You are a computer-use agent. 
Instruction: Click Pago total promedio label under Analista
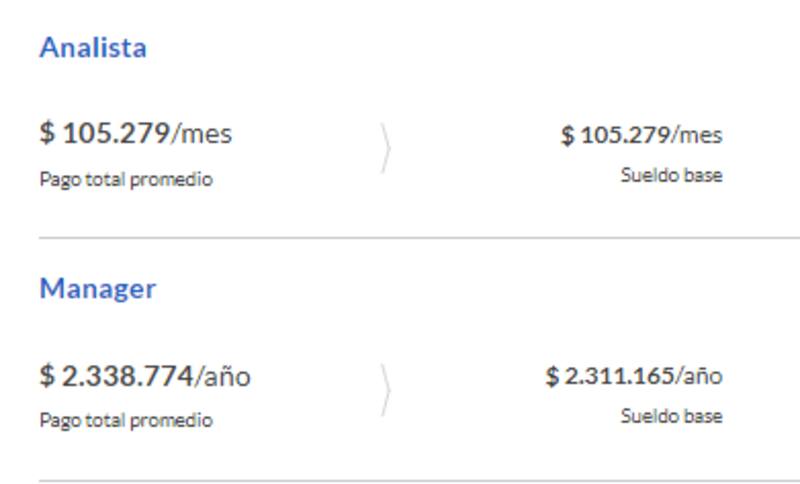(126, 181)
